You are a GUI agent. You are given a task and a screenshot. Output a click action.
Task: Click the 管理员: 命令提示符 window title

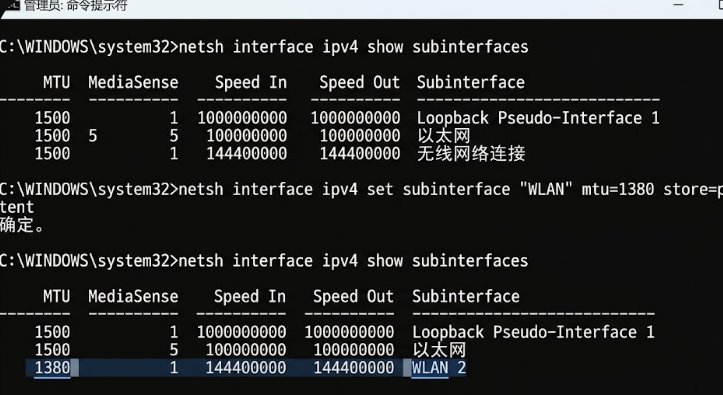point(76,6)
